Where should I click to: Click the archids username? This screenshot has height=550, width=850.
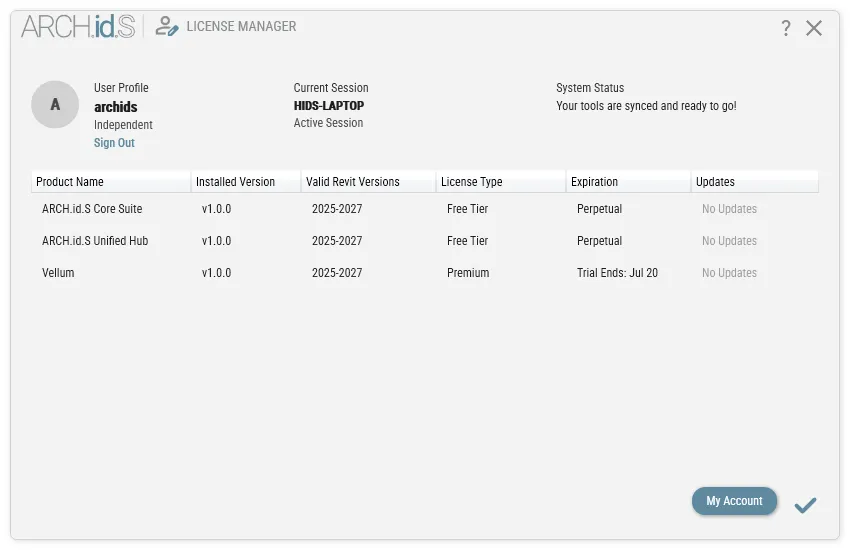pyautogui.click(x=115, y=107)
